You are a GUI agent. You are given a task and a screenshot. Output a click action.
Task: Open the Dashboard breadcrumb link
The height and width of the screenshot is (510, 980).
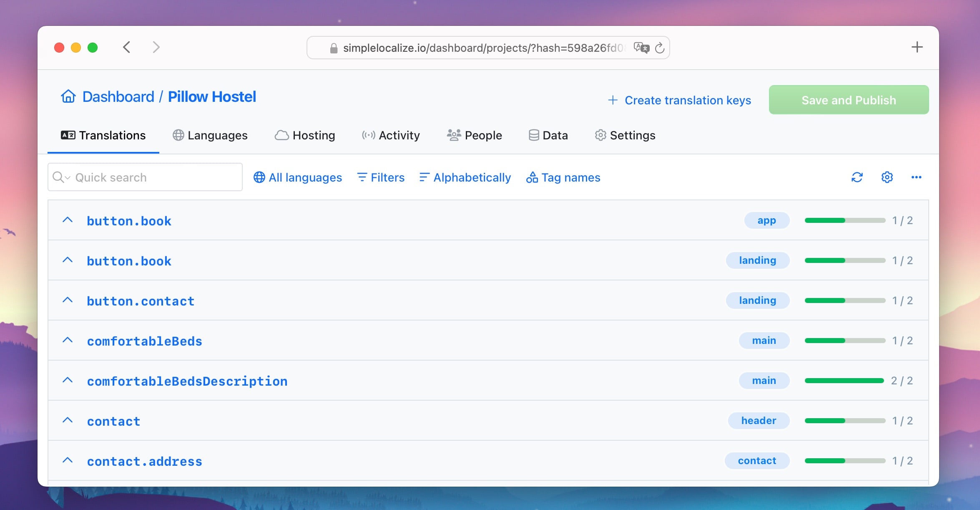[x=118, y=96]
